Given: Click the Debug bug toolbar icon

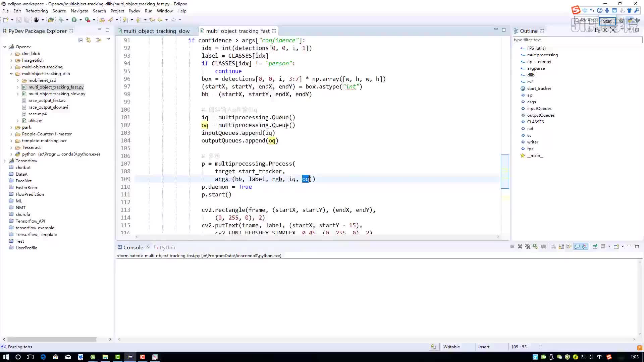Looking at the screenshot, I should [61, 20].
